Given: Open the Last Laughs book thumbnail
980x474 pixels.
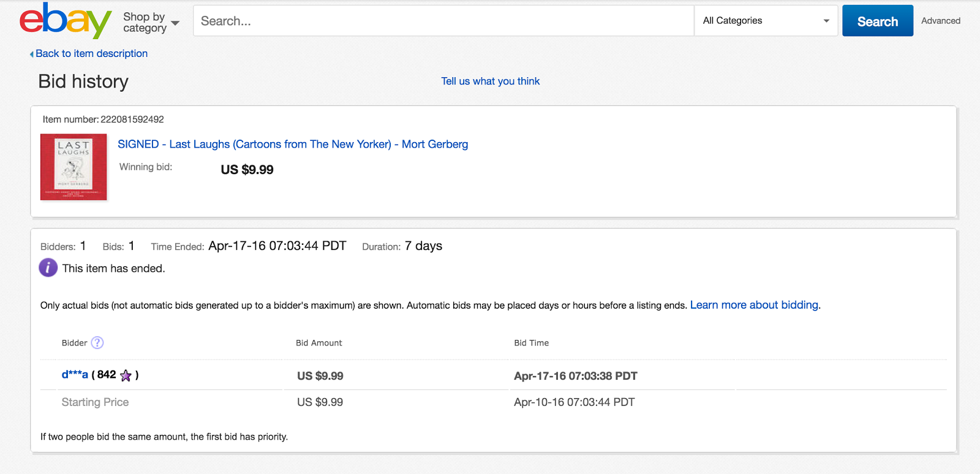Looking at the screenshot, I should [x=73, y=167].
